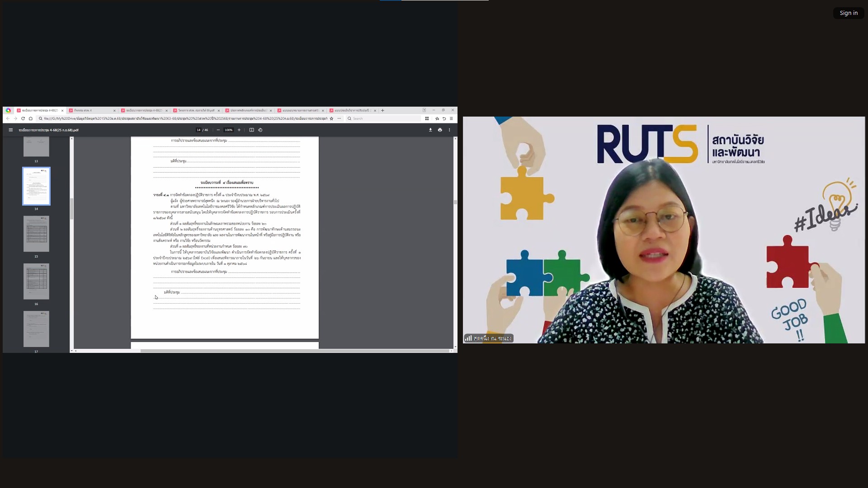Print the PDF document

coord(440,130)
